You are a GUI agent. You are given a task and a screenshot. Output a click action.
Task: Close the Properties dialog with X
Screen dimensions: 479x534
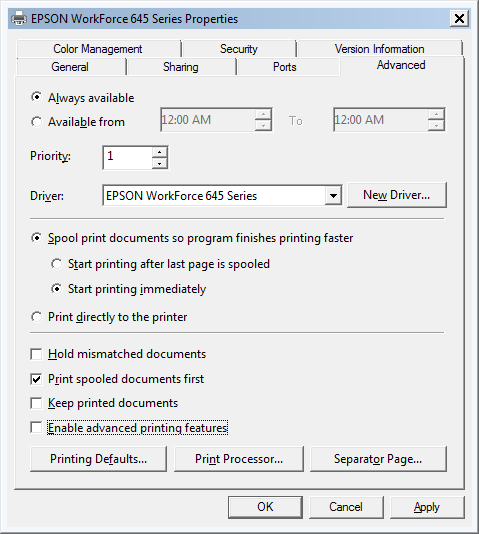(459, 18)
